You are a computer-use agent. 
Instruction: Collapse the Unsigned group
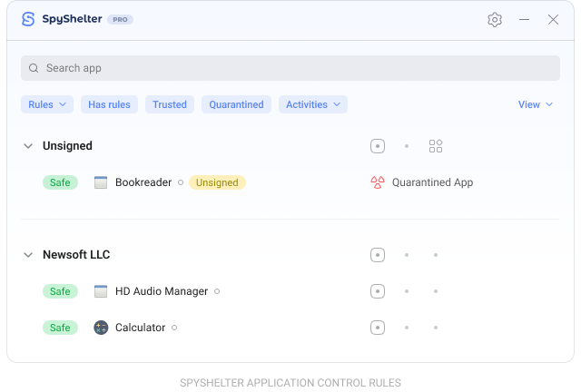click(28, 146)
